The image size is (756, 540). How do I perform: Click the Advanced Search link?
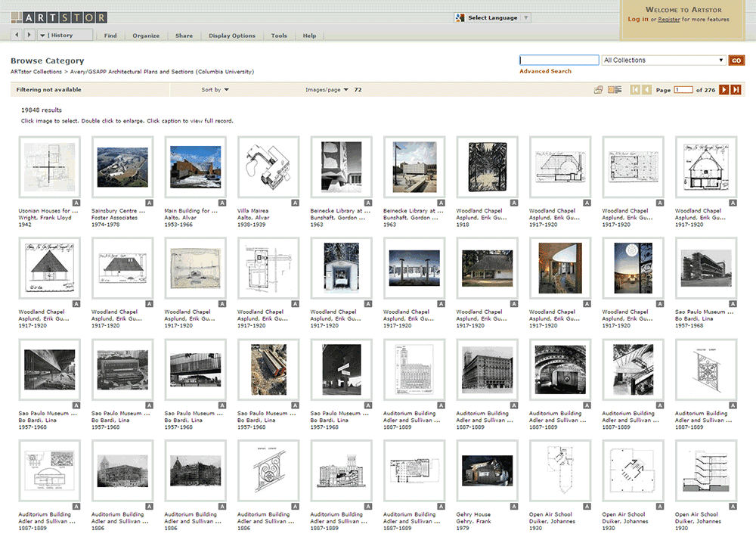(545, 71)
